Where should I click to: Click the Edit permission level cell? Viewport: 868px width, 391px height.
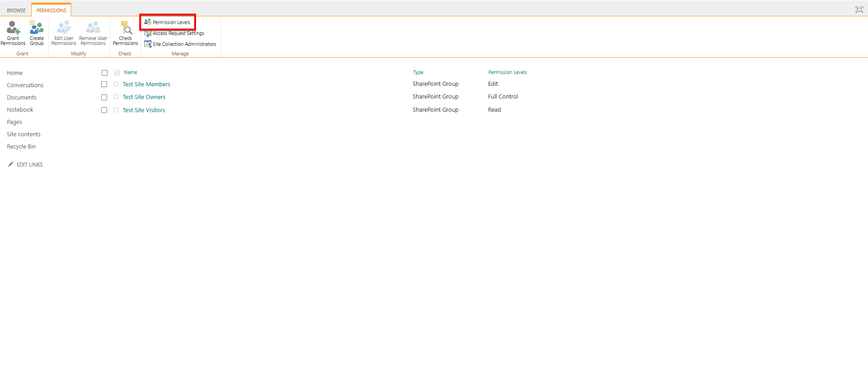(x=493, y=84)
